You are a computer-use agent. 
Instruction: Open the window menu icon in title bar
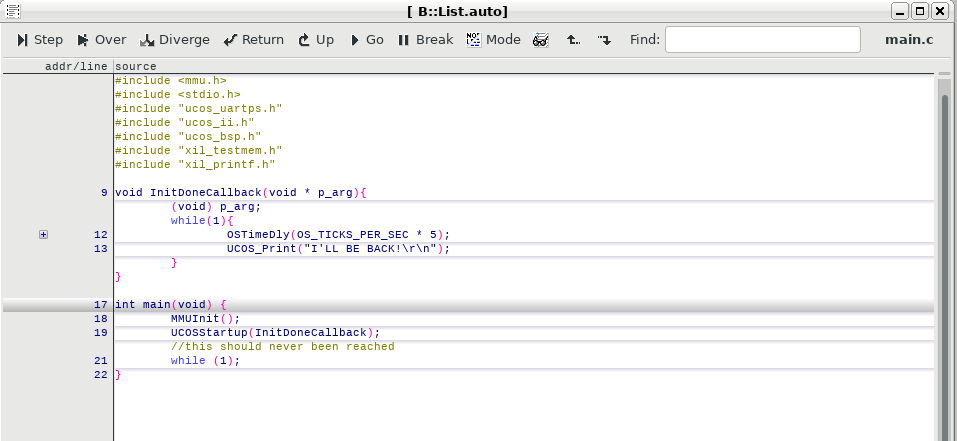click(x=11, y=11)
